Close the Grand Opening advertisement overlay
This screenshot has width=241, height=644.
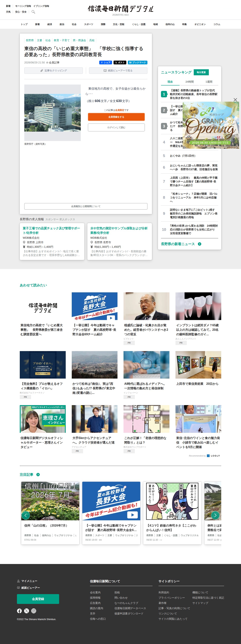(x=235, y=100)
